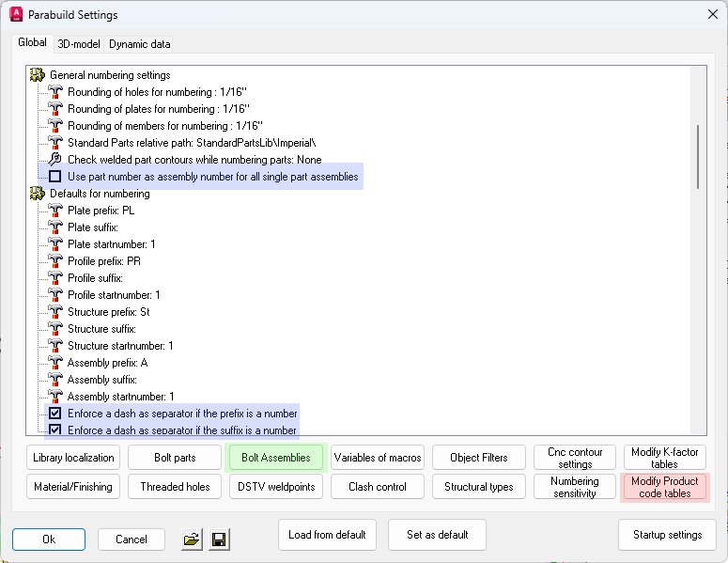
Task: Click the icon next to Check welded part contours
Action: pyautogui.click(x=55, y=160)
